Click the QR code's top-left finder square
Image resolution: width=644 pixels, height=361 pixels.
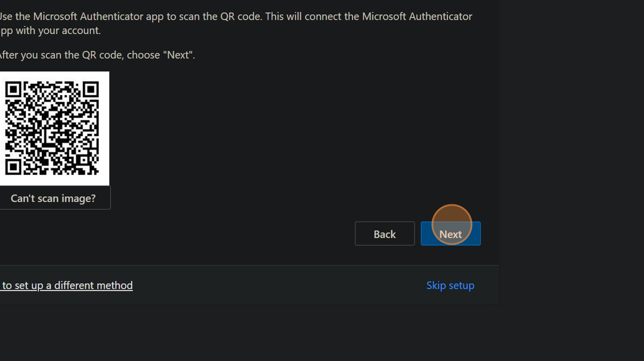pyautogui.click(x=13, y=89)
